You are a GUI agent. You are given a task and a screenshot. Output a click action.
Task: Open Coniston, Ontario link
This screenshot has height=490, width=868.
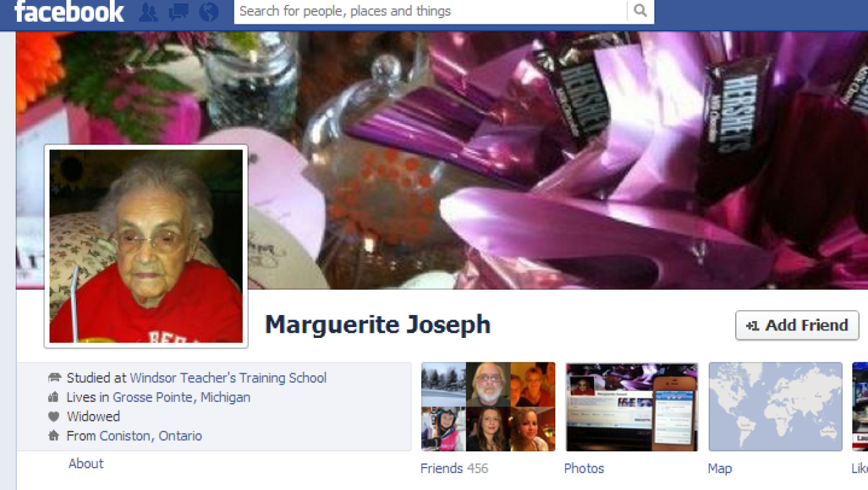151,436
